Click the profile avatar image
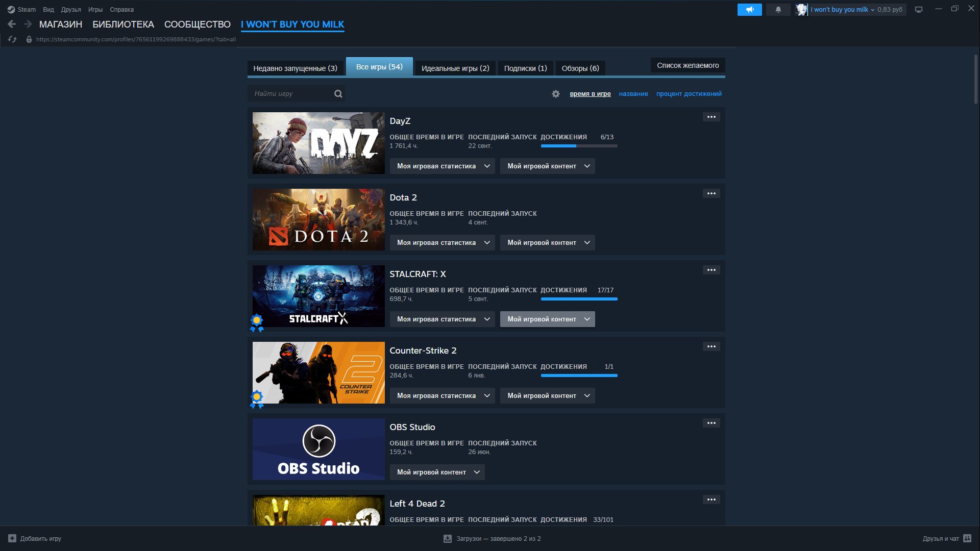This screenshot has height=551, width=980. [801, 10]
